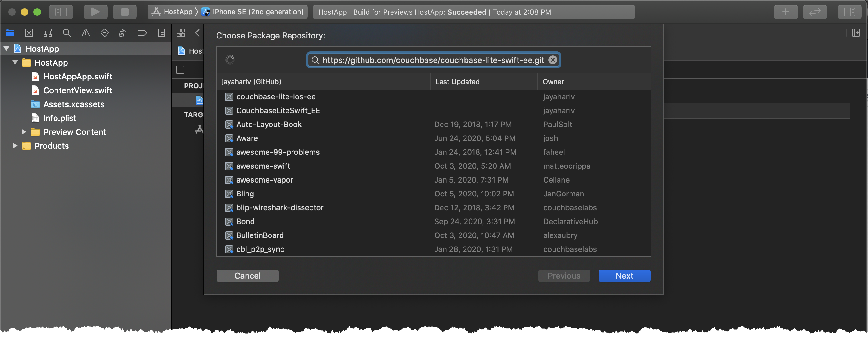Open the source control navigator
Viewport: 868px width, 343px height.
(x=29, y=33)
